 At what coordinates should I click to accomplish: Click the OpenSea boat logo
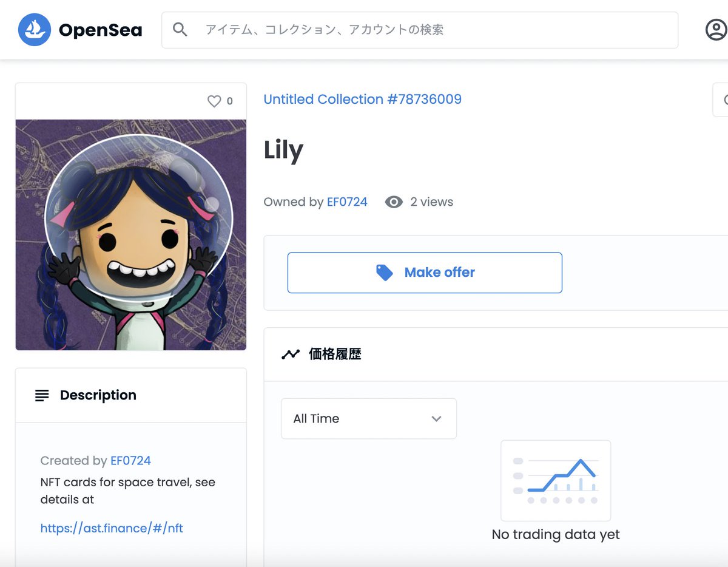pyautogui.click(x=35, y=29)
